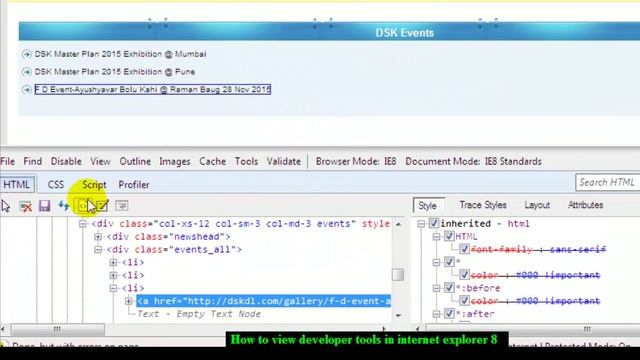Viewport: 640px width, 360px height.
Task: Click the word wrap icon in HTML toolbar
Action: (122, 206)
